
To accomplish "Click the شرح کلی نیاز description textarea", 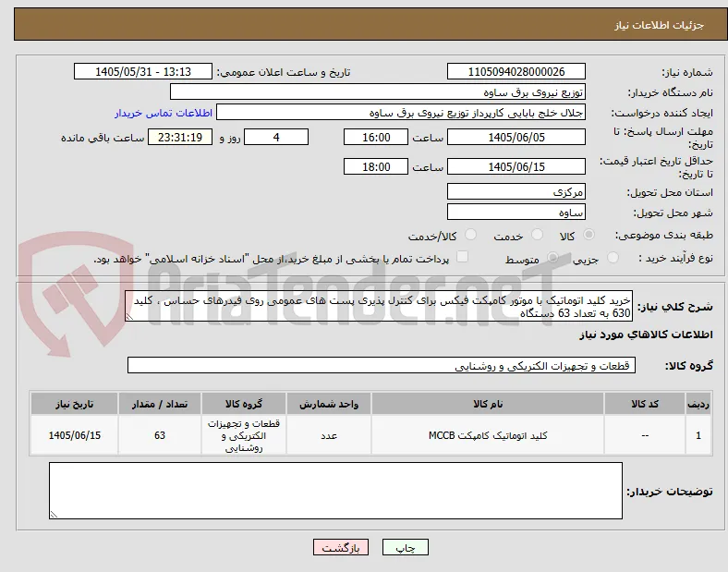I will pos(379,307).
